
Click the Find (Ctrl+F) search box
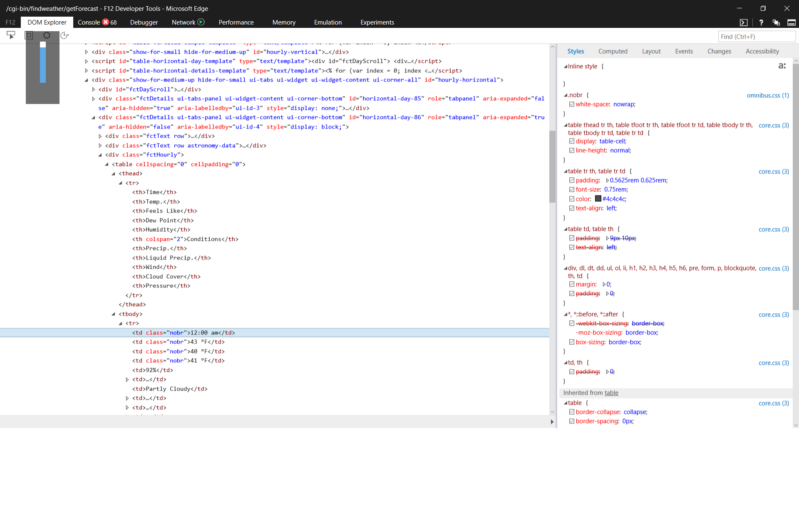pos(757,37)
